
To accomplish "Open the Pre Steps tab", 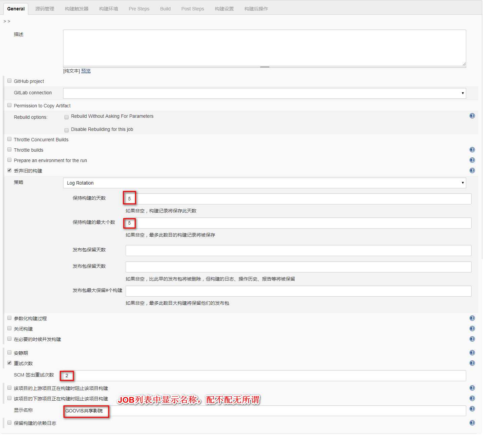I will 139,9.
